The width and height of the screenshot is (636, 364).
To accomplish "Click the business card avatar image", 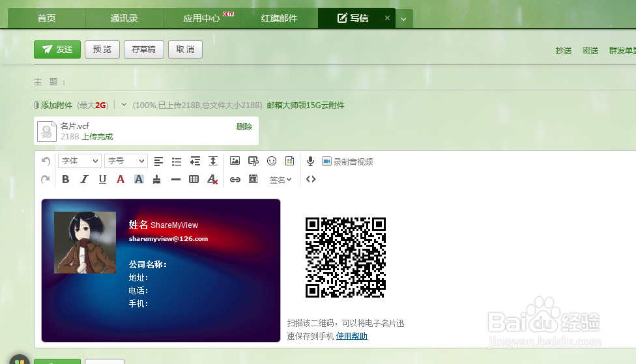I will coord(85,242).
